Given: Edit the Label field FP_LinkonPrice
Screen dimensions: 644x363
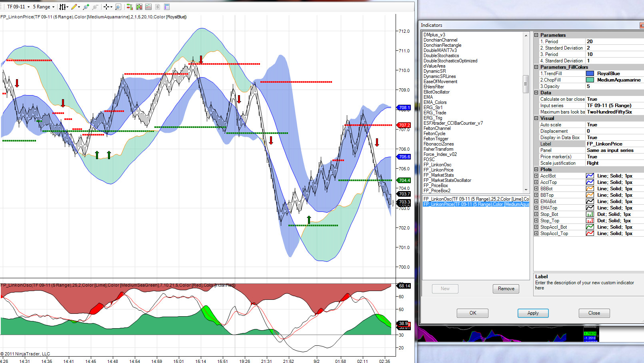Looking at the screenshot, I should pyautogui.click(x=615, y=144).
